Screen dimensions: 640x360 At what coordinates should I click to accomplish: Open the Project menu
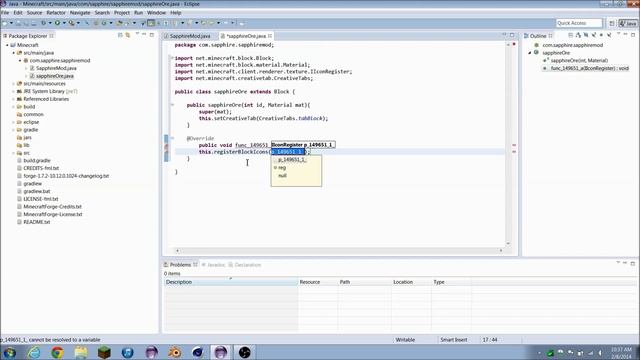[x=122, y=13]
